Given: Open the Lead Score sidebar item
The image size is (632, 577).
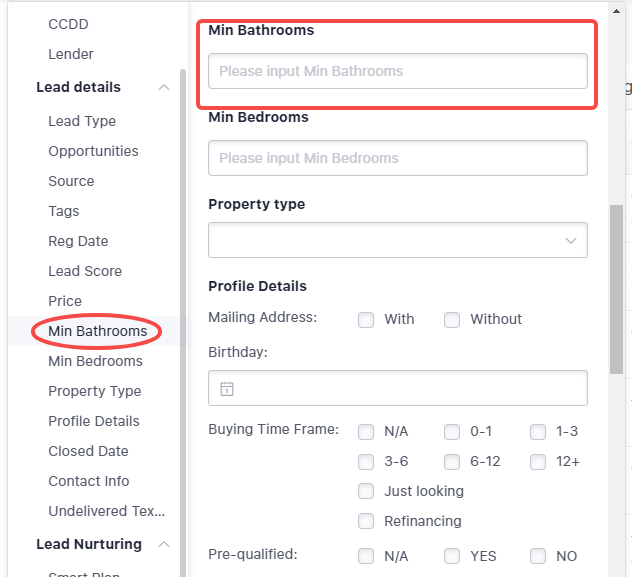Looking at the screenshot, I should pyautogui.click(x=85, y=271).
